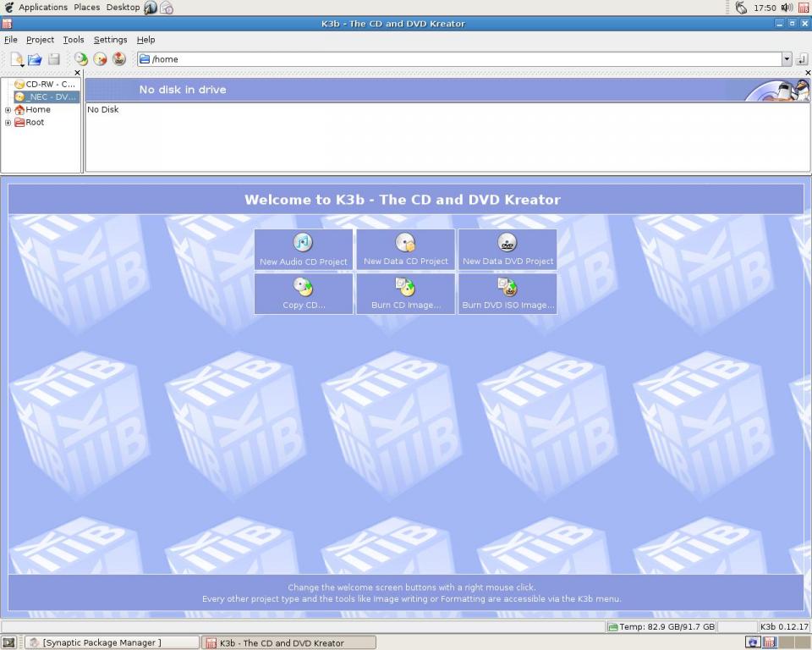Click the Erase CD-RW toolbar icon
The height and width of the screenshot is (650, 812).
point(100,59)
